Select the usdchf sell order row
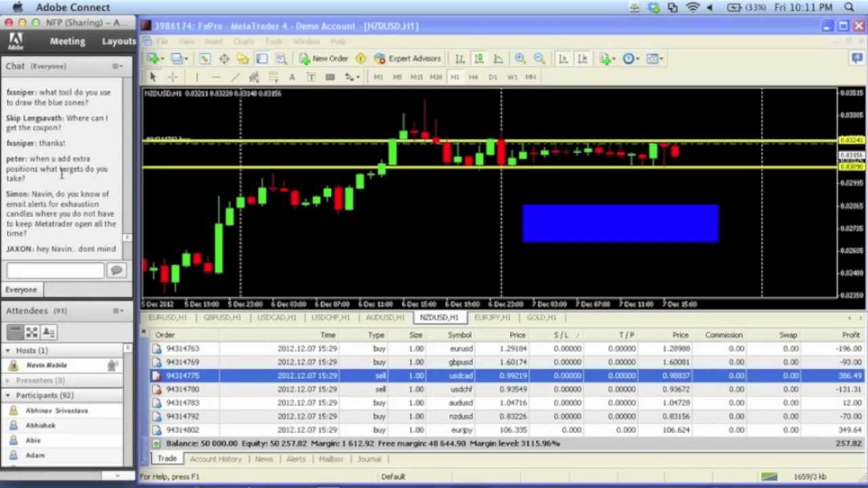868x488 pixels. pyautogui.click(x=507, y=389)
